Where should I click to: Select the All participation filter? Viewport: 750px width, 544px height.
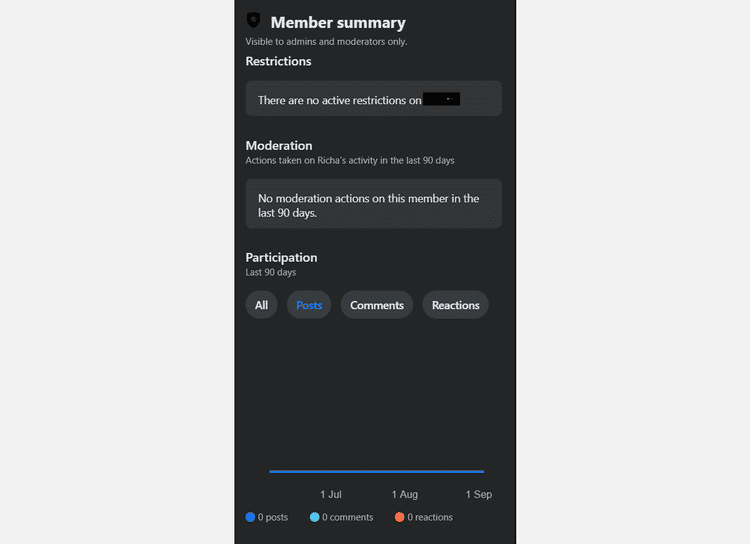click(261, 305)
